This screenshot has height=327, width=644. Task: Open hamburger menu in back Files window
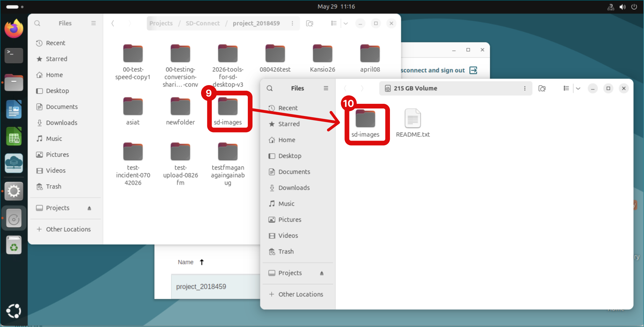(94, 23)
